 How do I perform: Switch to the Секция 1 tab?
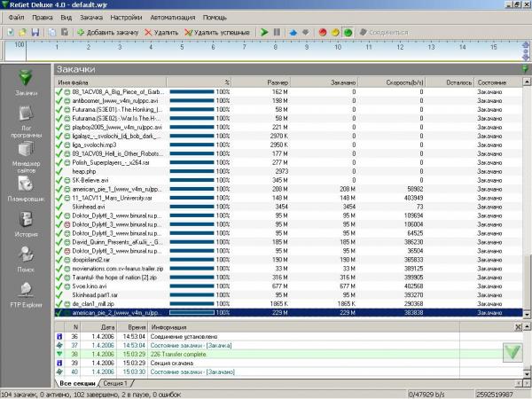pos(115,383)
